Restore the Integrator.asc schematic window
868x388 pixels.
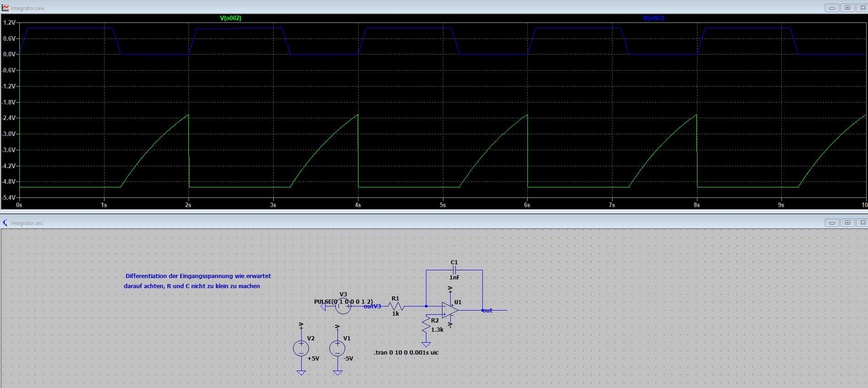click(x=847, y=223)
